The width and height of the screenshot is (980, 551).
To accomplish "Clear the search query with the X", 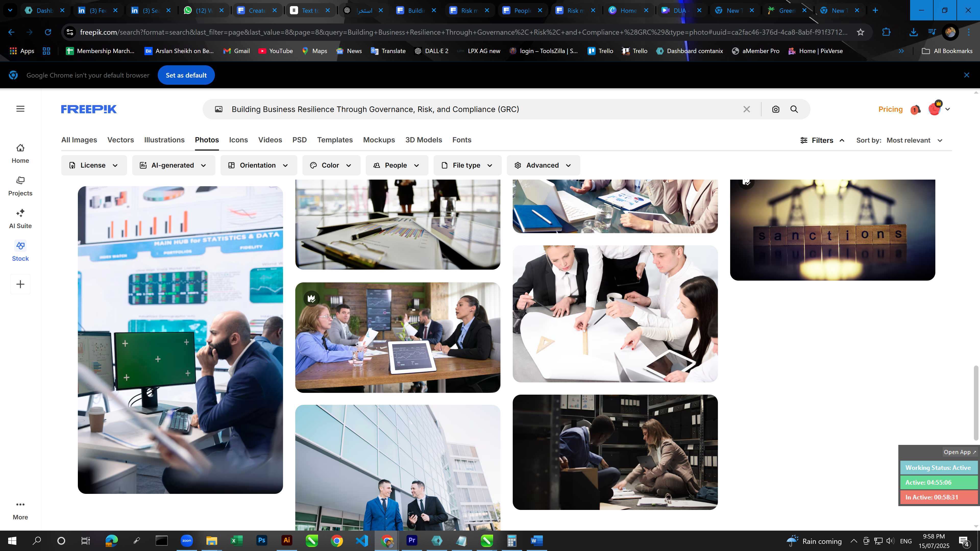I will [x=747, y=109].
